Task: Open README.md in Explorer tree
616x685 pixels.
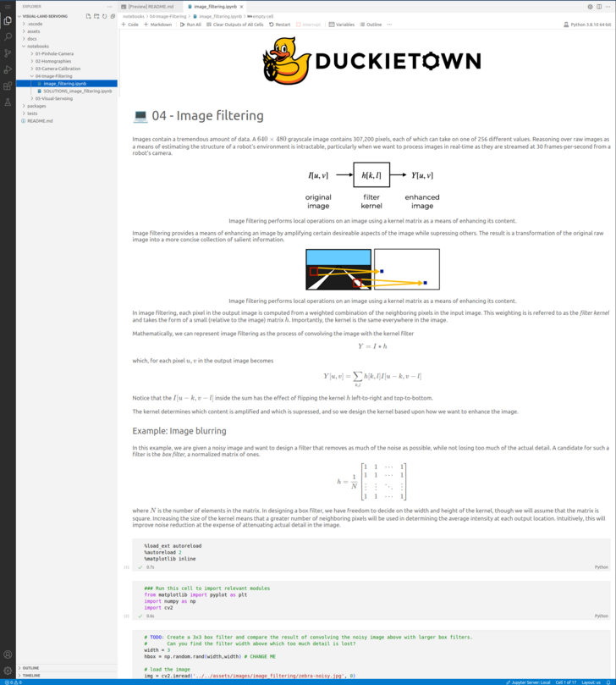Action: [40, 120]
